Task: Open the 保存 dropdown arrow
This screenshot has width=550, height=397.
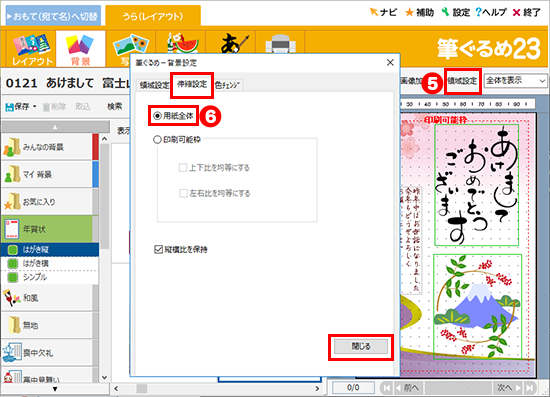Action: point(34,107)
